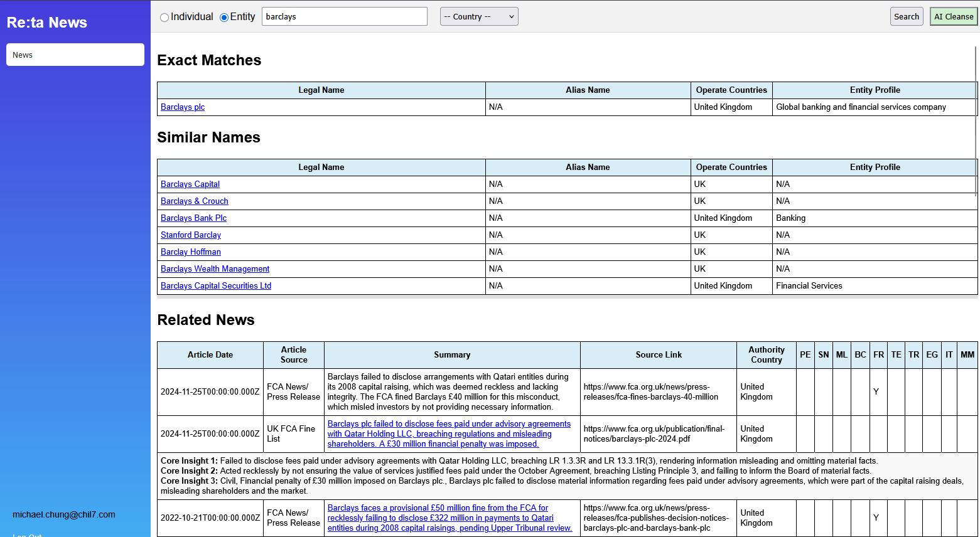Click the TE column header

pyautogui.click(x=897, y=355)
